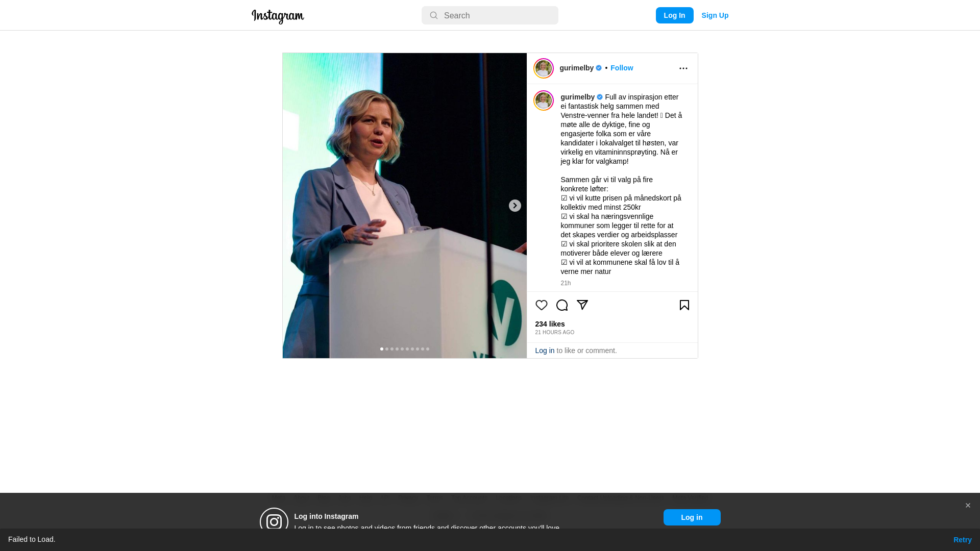Save the post with the bookmark icon
Screen dimensions: 980x551
[x=684, y=305]
